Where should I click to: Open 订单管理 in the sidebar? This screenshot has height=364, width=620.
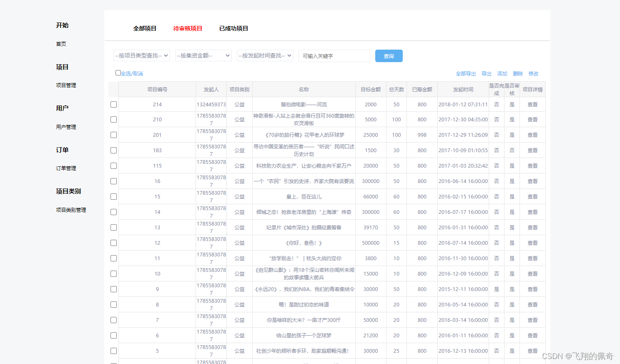(x=66, y=168)
